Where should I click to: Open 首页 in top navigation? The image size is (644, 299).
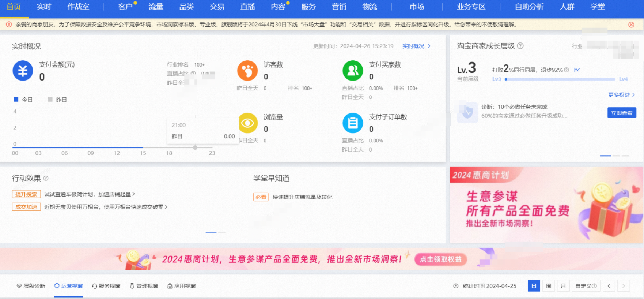tap(14, 7)
